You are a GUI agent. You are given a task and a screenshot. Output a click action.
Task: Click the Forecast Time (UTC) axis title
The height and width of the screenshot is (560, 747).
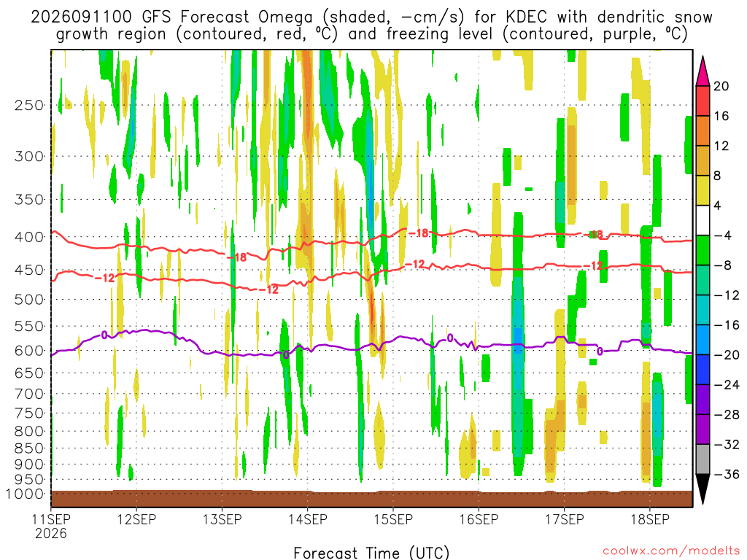pos(371,553)
